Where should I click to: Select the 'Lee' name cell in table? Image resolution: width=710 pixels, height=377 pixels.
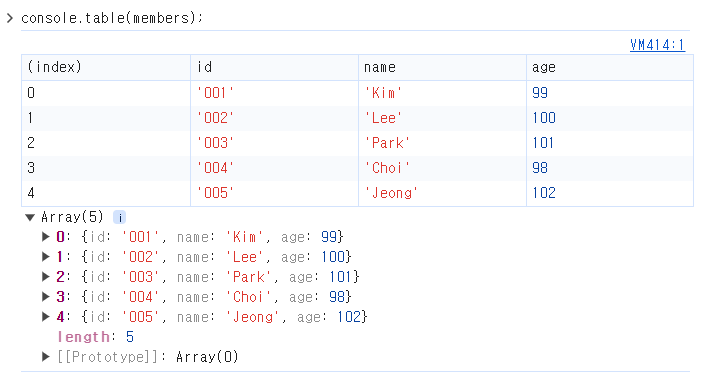442,118
